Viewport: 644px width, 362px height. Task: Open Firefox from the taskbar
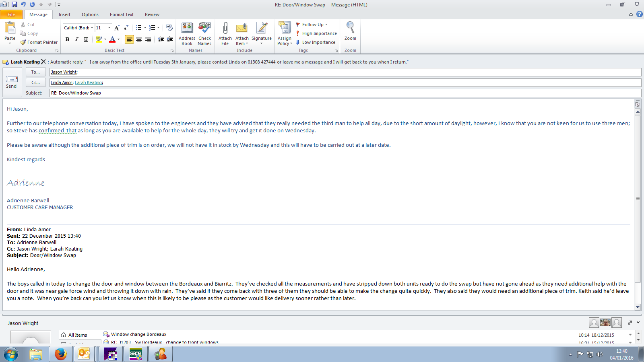tap(60, 354)
